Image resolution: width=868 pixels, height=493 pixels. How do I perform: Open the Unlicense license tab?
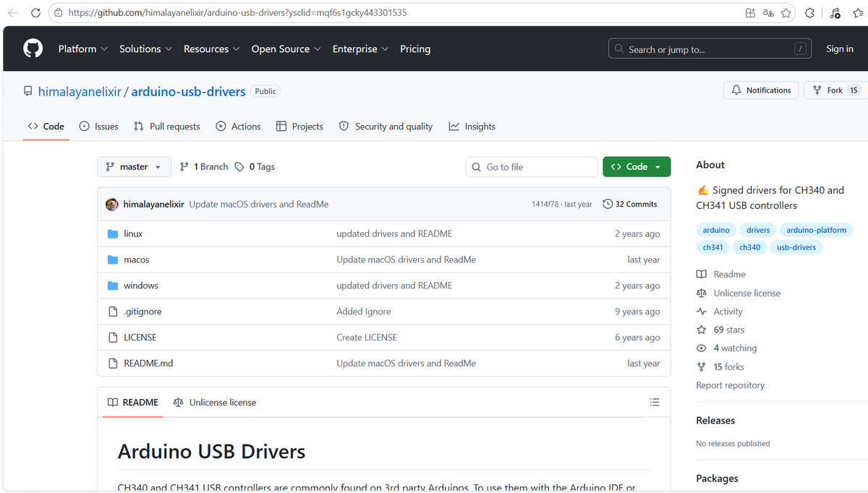pyautogui.click(x=215, y=403)
